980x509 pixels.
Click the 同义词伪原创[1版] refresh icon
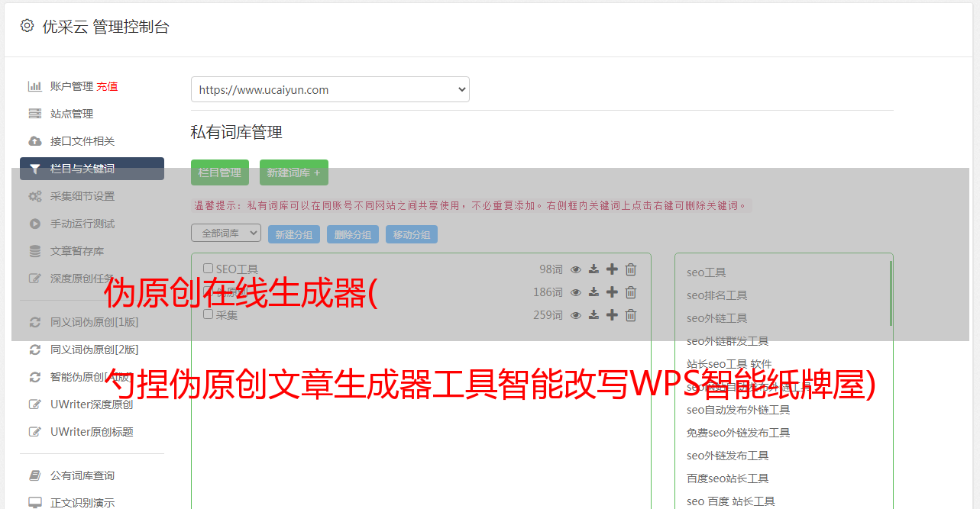click(35, 322)
